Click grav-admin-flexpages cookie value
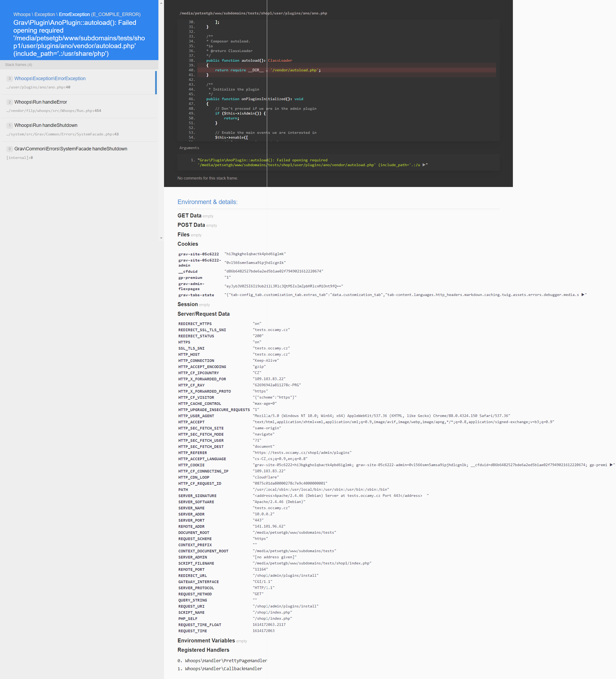 (284, 286)
